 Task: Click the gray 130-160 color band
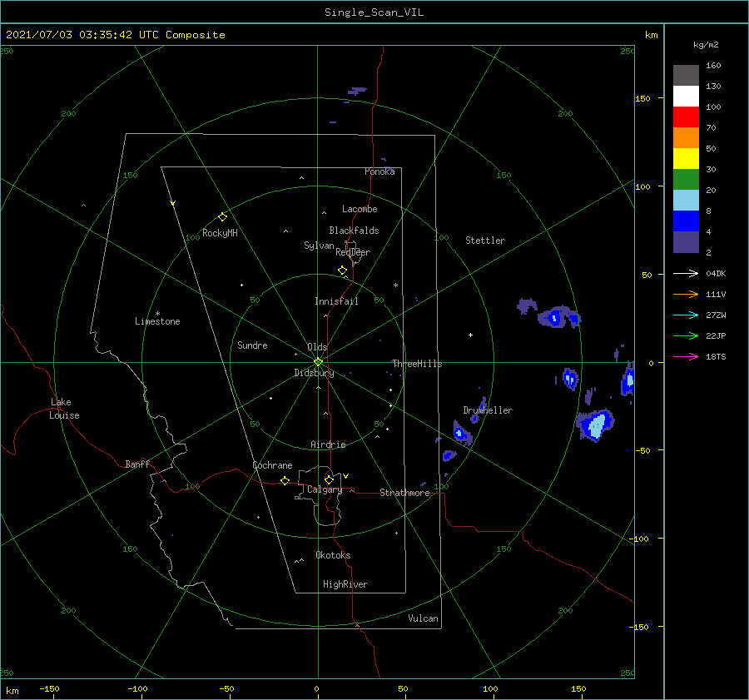tap(686, 76)
